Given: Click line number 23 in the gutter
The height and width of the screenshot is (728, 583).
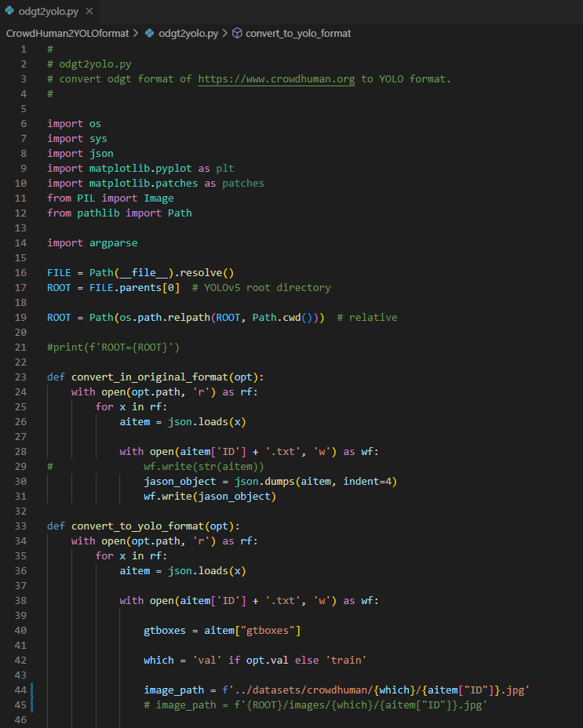Looking at the screenshot, I should tap(20, 377).
